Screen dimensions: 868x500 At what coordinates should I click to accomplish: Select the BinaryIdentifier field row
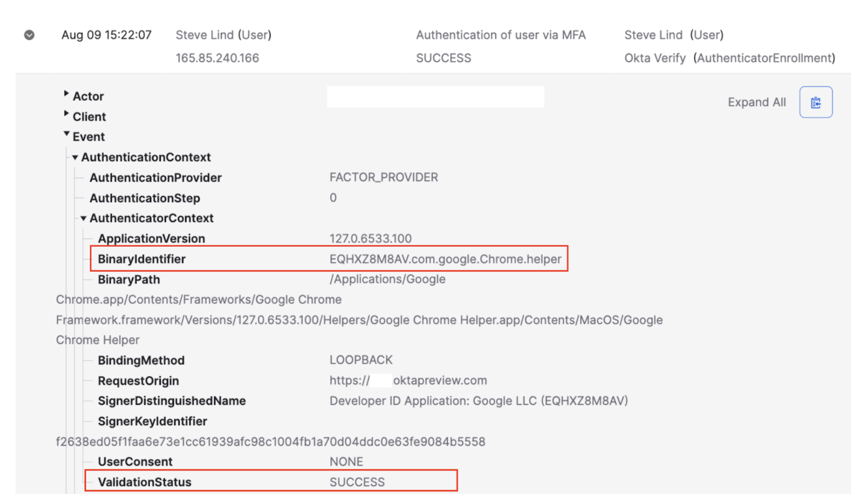142,259
